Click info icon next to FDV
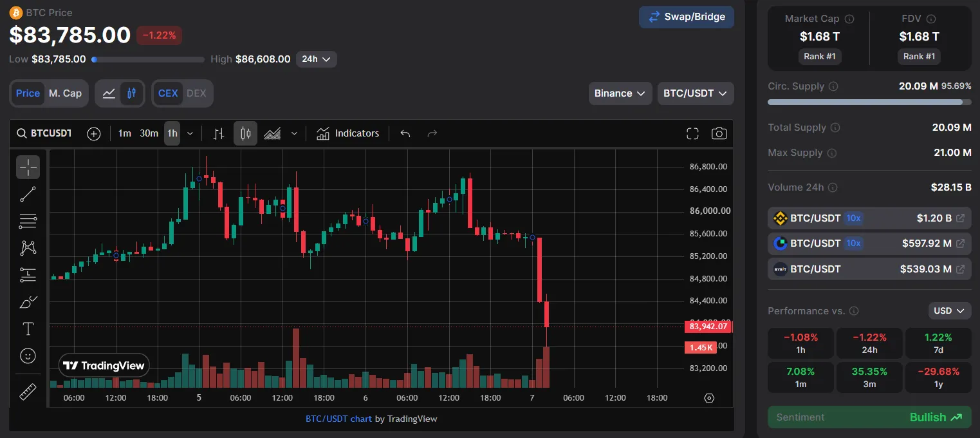 click(x=930, y=19)
